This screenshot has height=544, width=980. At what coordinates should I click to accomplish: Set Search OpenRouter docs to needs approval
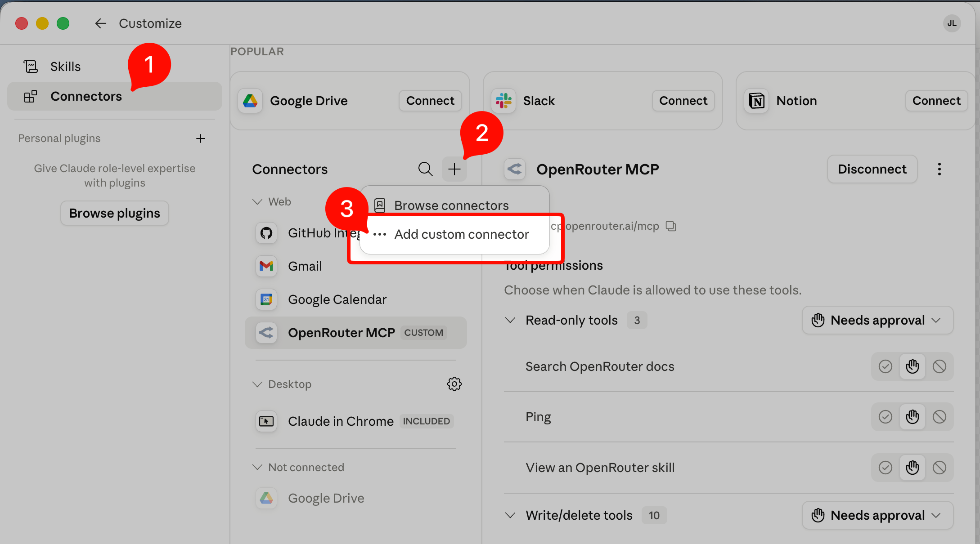tap(913, 366)
